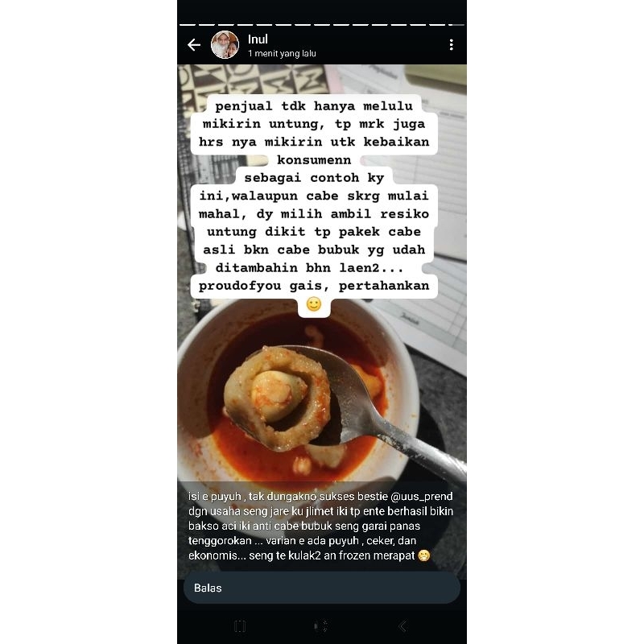Tap the smiley emoji below overlay text

pos(314,304)
